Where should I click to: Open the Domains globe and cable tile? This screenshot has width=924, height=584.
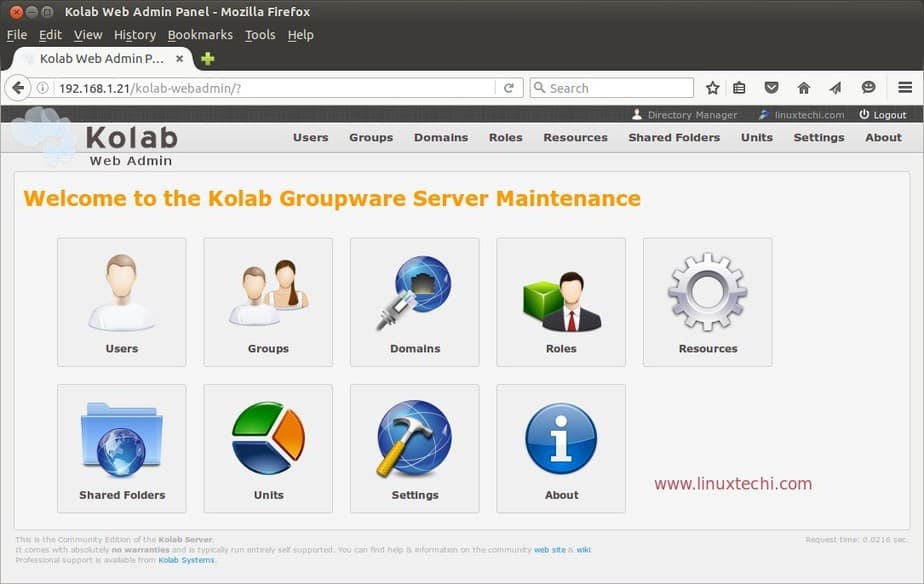point(414,302)
